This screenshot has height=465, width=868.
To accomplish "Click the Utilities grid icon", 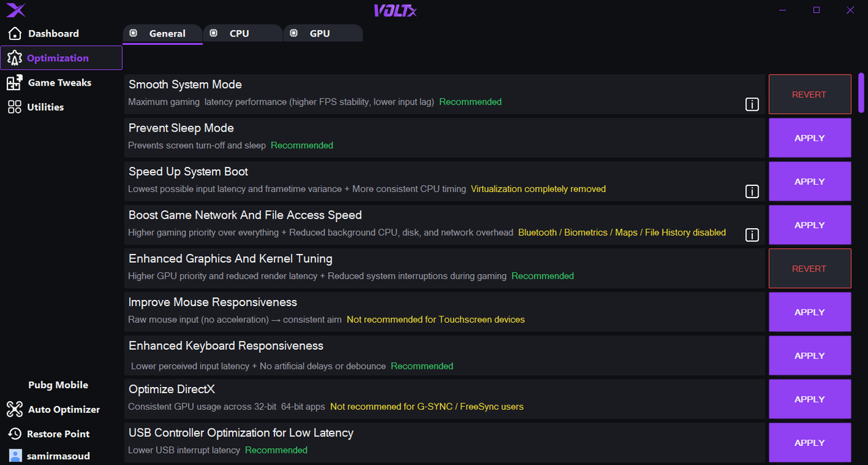I will (x=14, y=107).
